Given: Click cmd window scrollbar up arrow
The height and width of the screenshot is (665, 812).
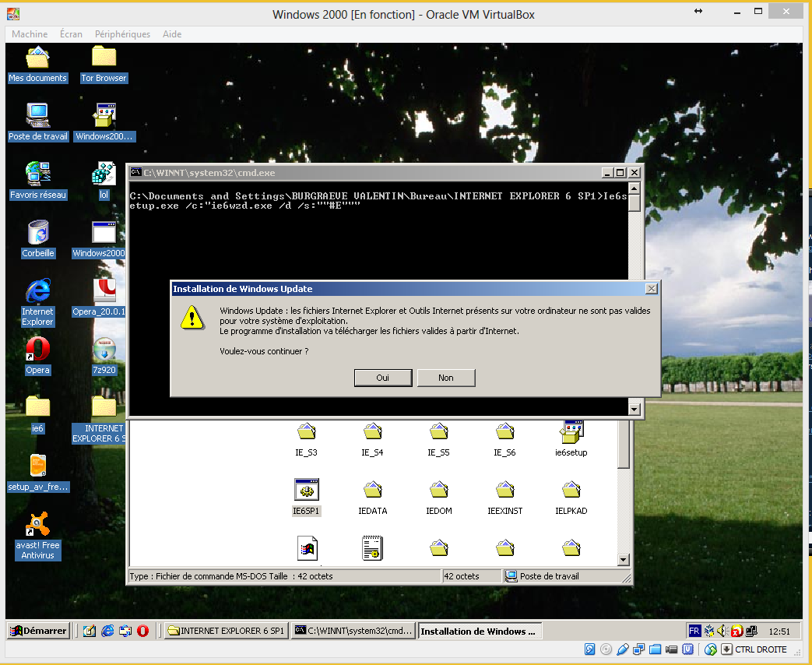Looking at the screenshot, I should (x=634, y=188).
